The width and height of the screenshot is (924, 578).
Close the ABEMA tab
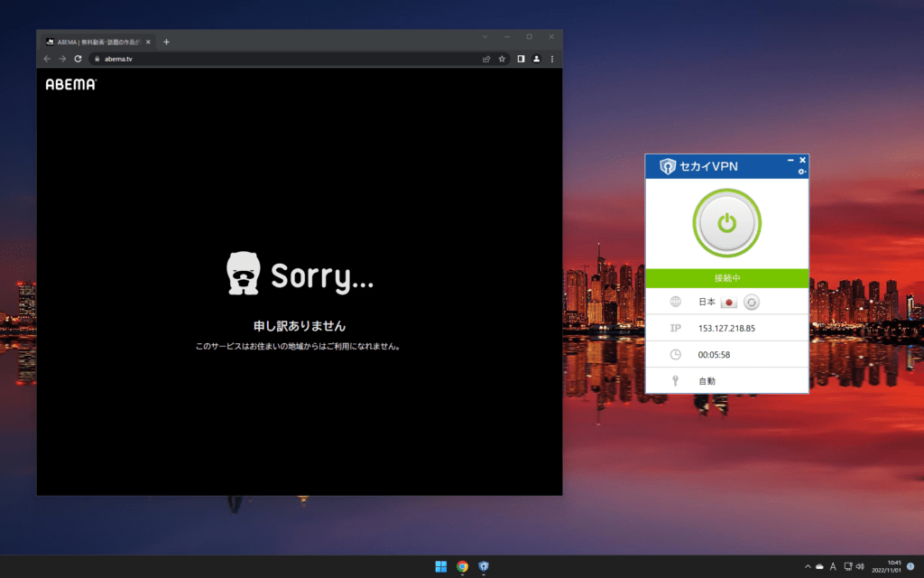pos(148,42)
